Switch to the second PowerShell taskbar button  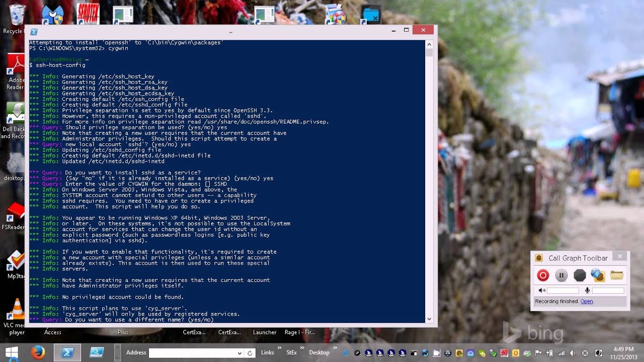97,352
